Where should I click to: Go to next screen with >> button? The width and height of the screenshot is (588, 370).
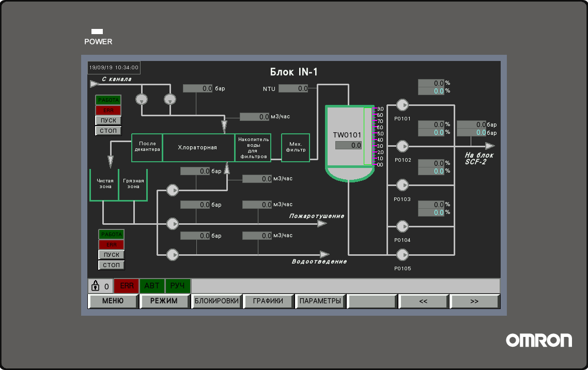coord(474,301)
